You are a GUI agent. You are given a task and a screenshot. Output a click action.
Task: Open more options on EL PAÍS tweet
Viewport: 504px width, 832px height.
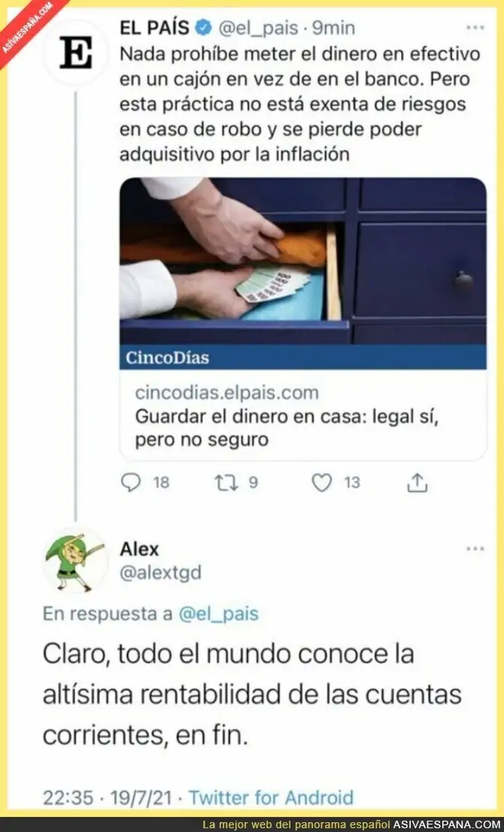(x=475, y=28)
